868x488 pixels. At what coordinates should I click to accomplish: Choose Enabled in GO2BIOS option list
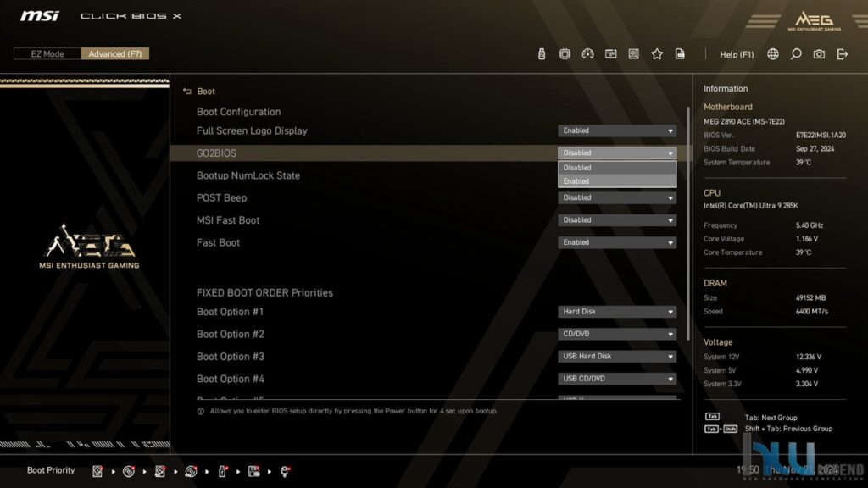(617, 181)
